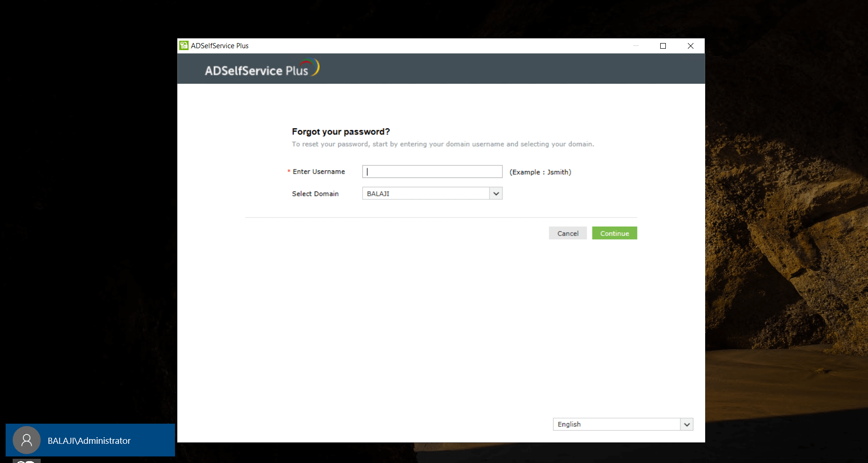Click the green Continue button

pos(614,233)
